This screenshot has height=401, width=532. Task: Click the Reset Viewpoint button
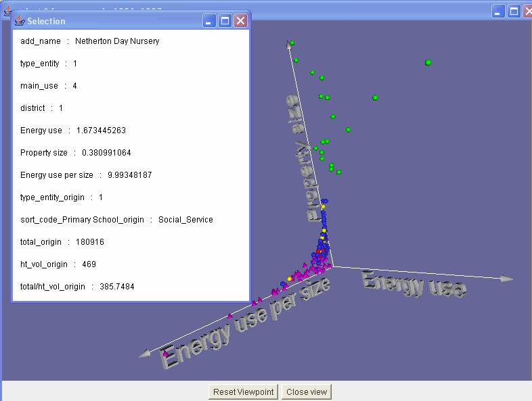pyautogui.click(x=243, y=392)
